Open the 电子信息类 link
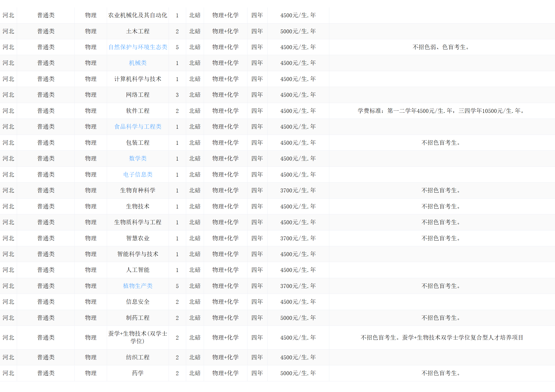Viewport: 555px width, 392px height. click(x=138, y=175)
